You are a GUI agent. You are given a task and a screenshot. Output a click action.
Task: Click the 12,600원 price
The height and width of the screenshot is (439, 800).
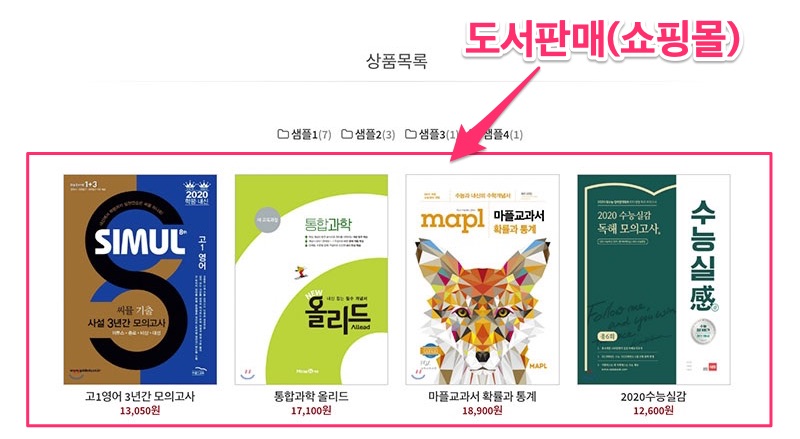point(654,410)
